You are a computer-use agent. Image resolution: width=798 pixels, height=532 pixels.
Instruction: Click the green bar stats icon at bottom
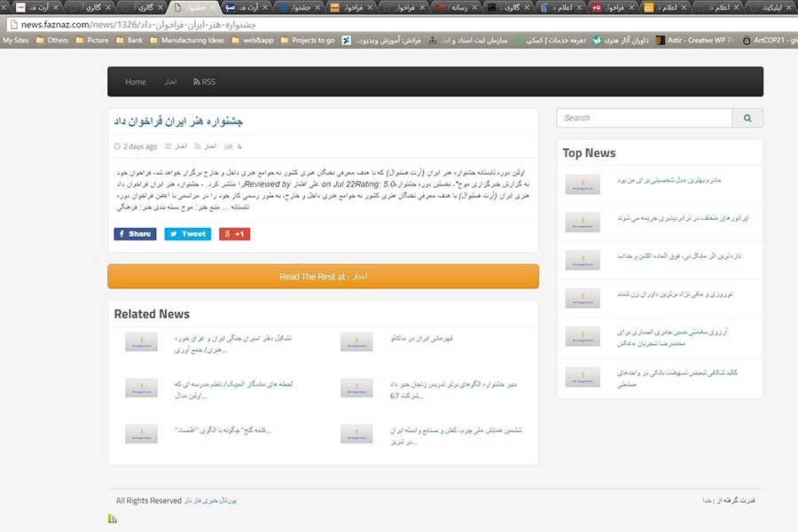click(x=113, y=519)
